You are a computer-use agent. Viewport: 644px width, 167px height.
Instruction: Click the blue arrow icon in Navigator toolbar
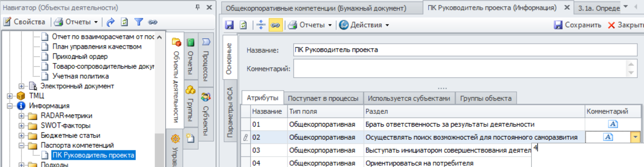click(x=110, y=22)
